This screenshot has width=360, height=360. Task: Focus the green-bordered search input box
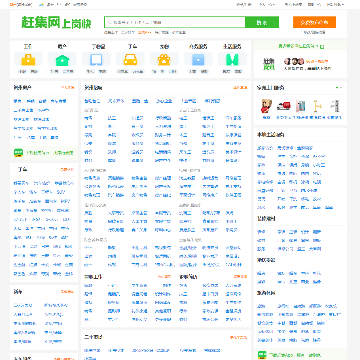[175, 22]
